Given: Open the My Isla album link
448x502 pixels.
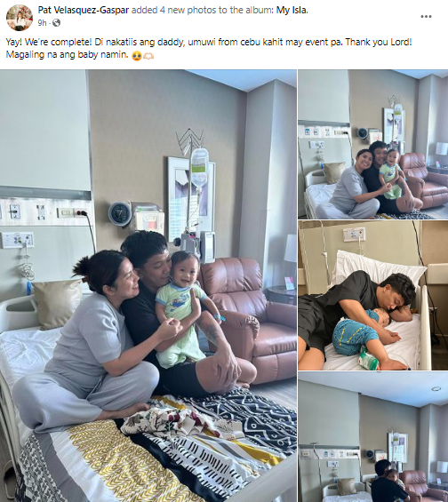Looking at the screenshot, I should 292,10.
